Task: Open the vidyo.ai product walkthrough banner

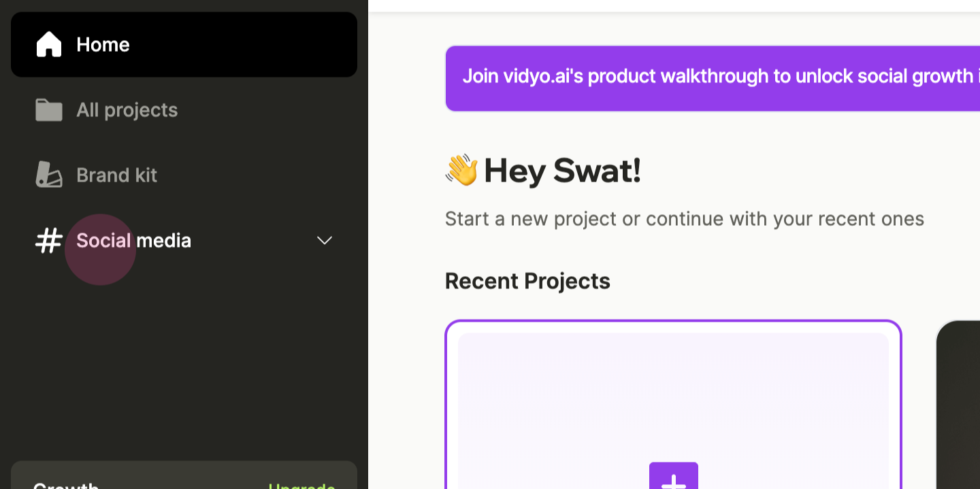Action: [x=713, y=78]
